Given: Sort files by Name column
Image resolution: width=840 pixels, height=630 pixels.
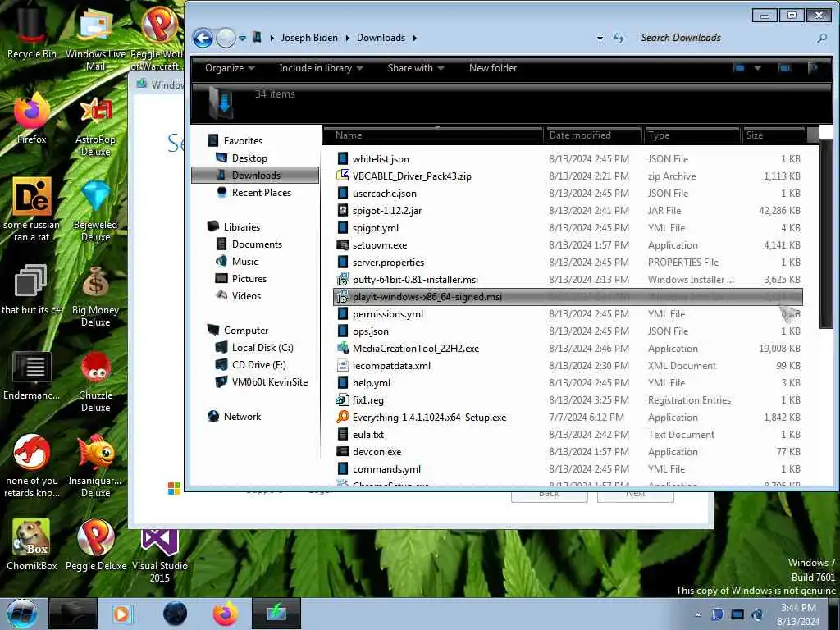Looking at the screenshot, I should point(433,135).
